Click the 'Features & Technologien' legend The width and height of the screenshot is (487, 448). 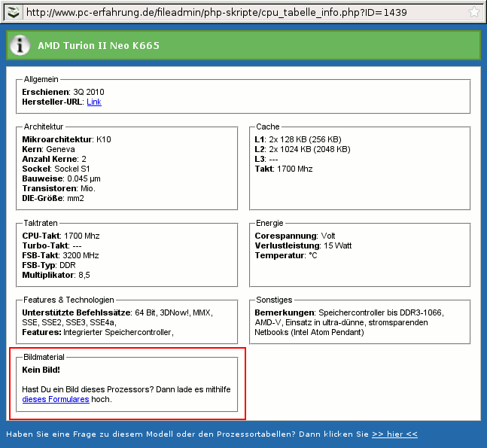click(x=68, y=300)
